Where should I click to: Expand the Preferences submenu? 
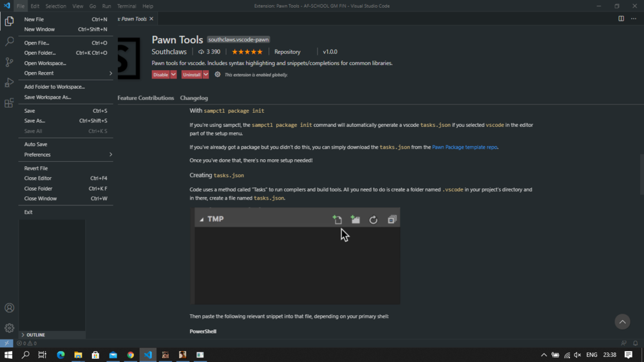pos(66,155)
